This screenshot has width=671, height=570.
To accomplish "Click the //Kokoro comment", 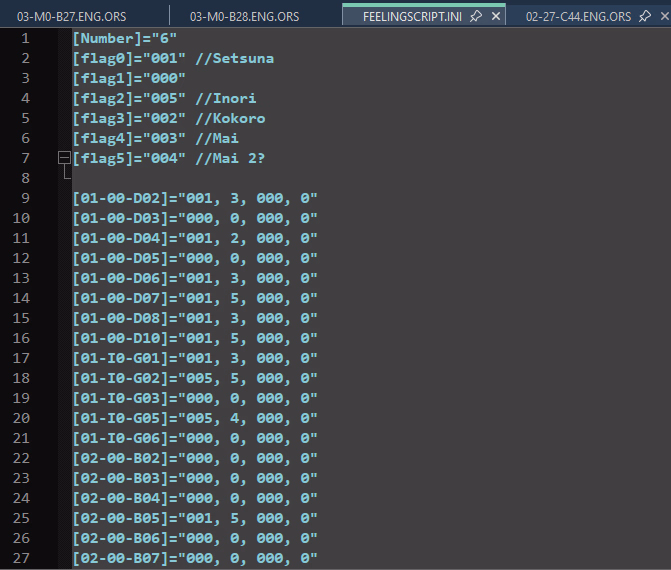I will pos(230,118).
